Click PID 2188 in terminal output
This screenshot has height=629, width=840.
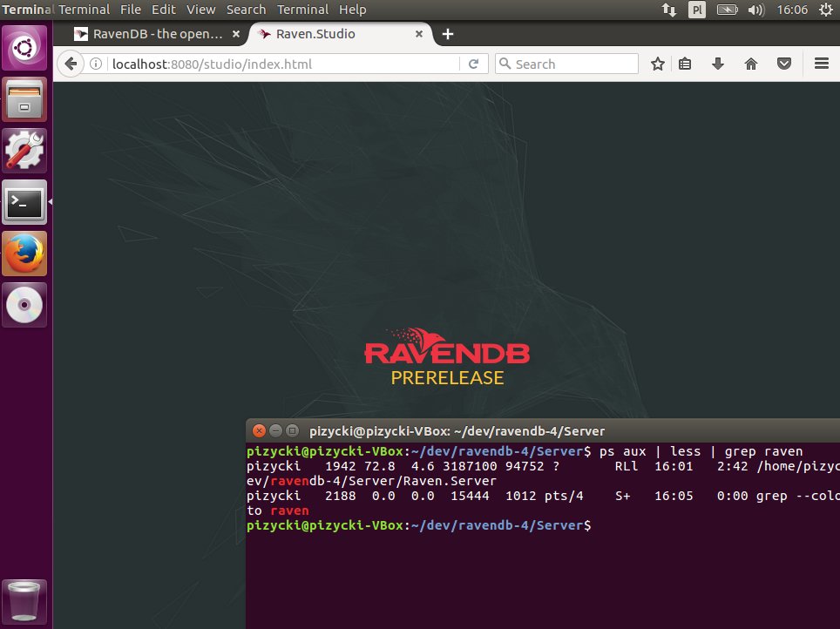tap(340, 496)
